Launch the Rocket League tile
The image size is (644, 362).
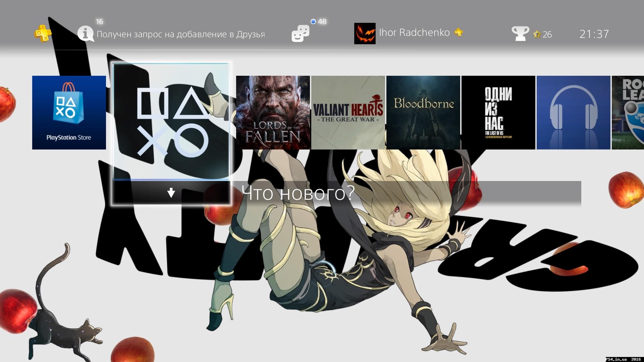pyautogui.click(x=628, y=113)
